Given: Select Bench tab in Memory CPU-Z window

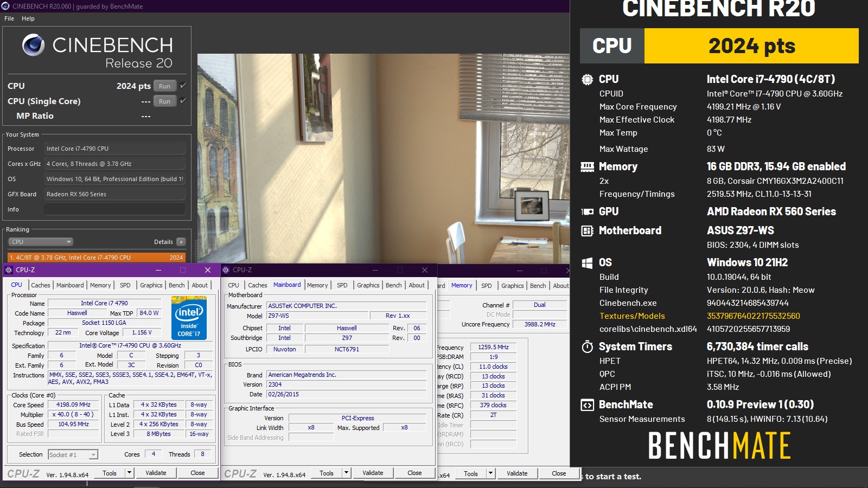Looking at the screenshot, I should [538, 286].
